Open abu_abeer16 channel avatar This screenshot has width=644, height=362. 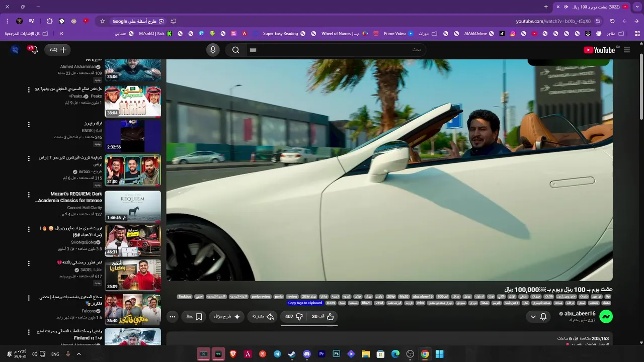click(606, 316)
